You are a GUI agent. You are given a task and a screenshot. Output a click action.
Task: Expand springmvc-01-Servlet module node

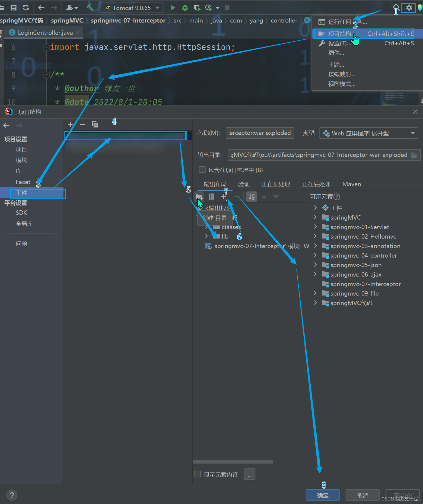315,227
